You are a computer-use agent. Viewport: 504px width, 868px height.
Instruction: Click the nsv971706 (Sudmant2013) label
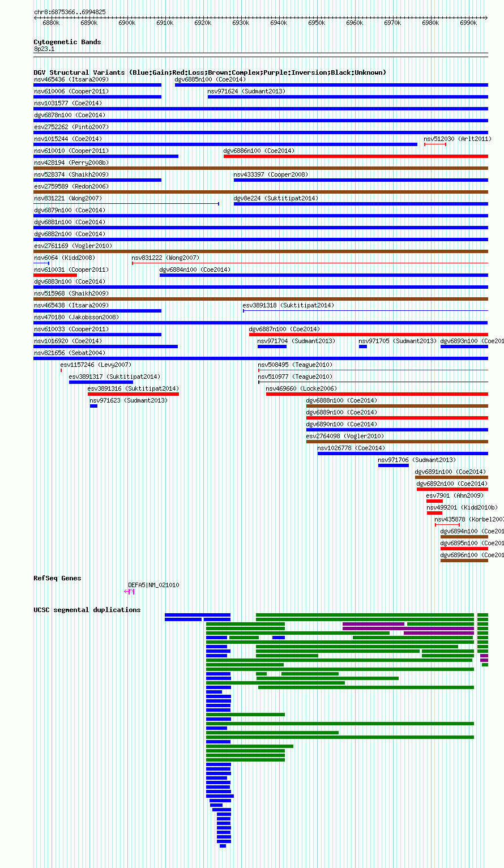point(417,460)
